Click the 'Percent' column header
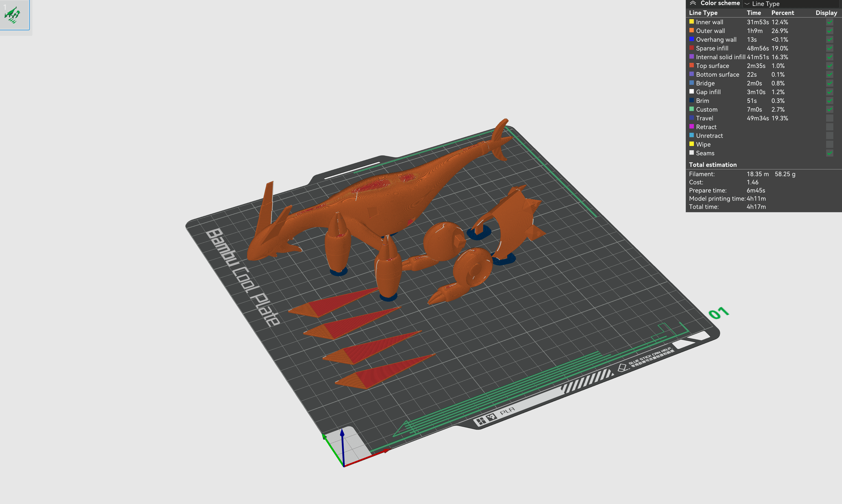 pos(782,13)
